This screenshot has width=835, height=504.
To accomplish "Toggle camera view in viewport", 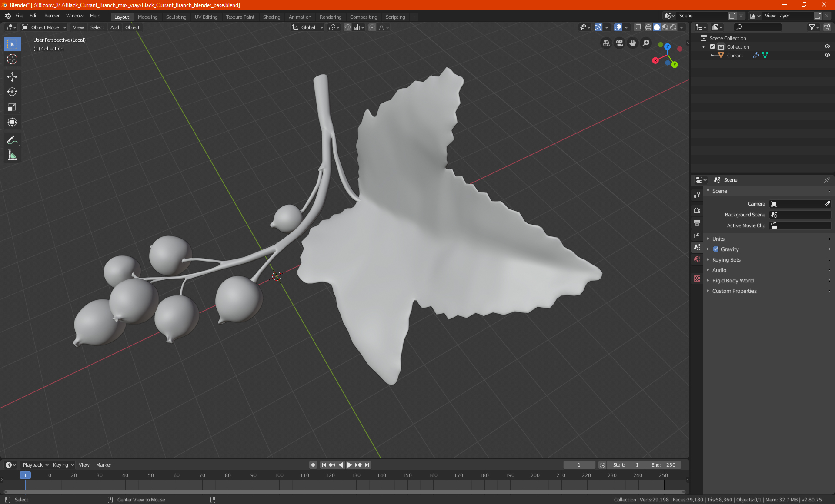I will pyautogui.click(x=619, y=43).
